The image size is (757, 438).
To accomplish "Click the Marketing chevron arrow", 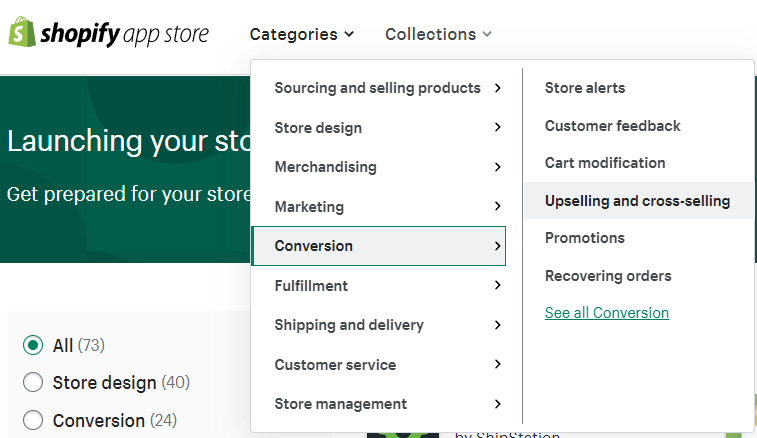I will click(x=497, y=207).
